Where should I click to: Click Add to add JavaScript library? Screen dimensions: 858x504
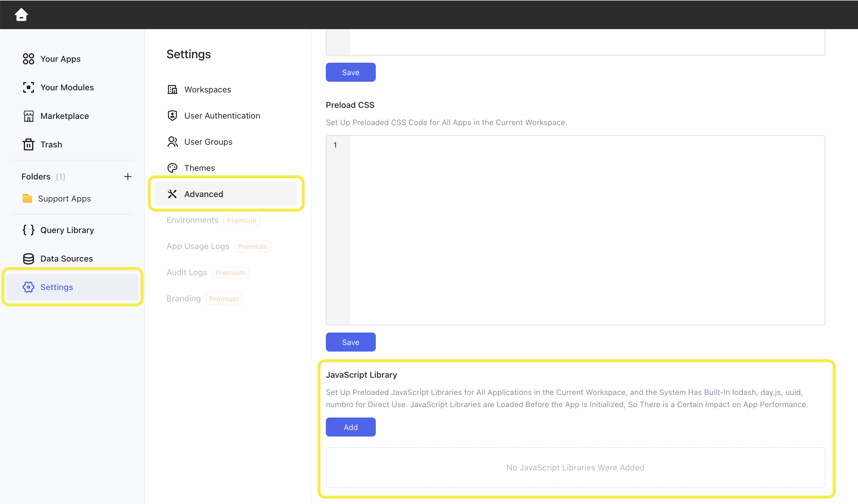tap(350, 427)
